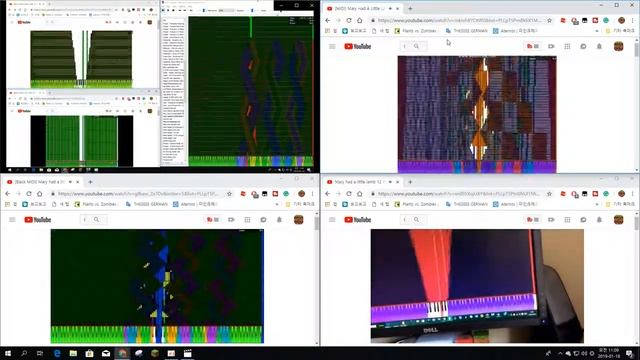Click the YouTube search box in the bottom-left window

pyautogui.click(x=85, y=220)
